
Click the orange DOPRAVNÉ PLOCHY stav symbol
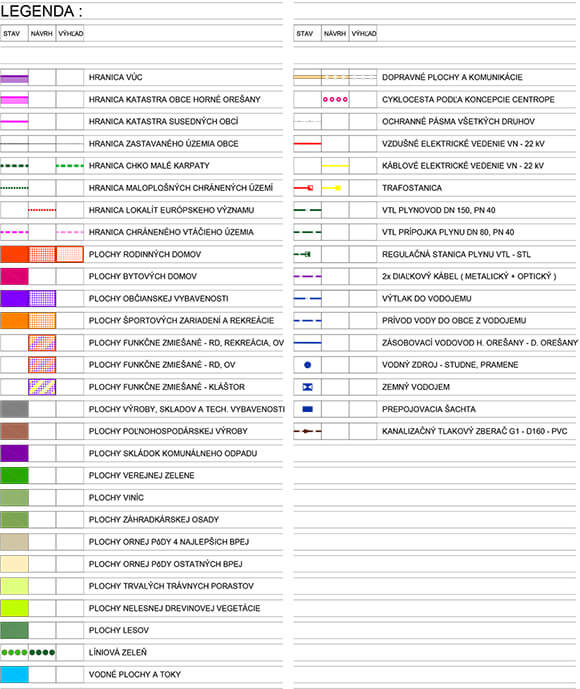[x=308, y=77]
